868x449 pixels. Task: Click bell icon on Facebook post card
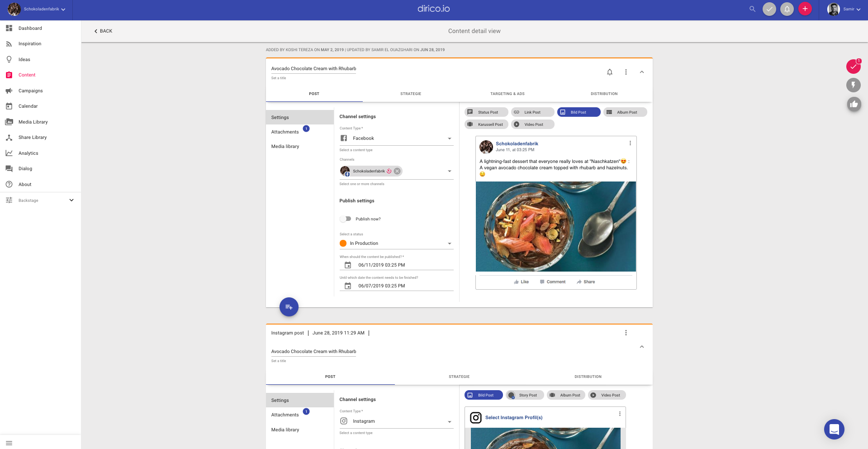(610, 72)
